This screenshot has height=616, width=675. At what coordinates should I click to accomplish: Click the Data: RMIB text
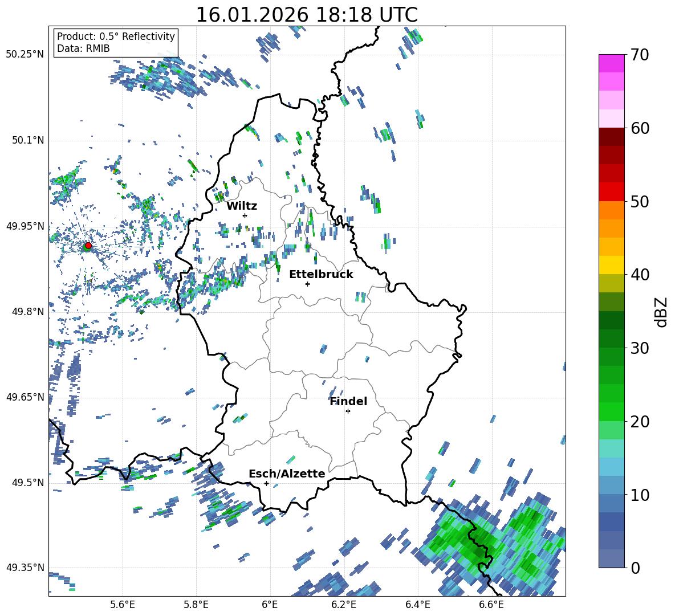83,48
